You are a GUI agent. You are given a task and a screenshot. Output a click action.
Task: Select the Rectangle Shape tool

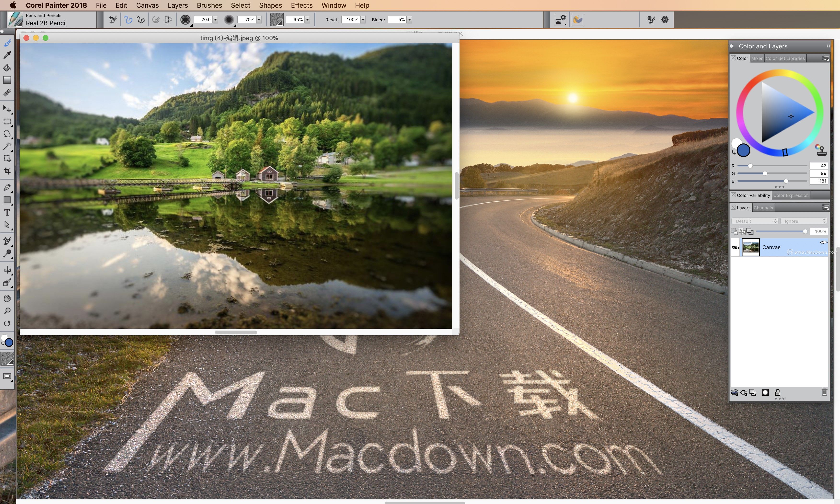pyautogui.click(x=7, y=200)
